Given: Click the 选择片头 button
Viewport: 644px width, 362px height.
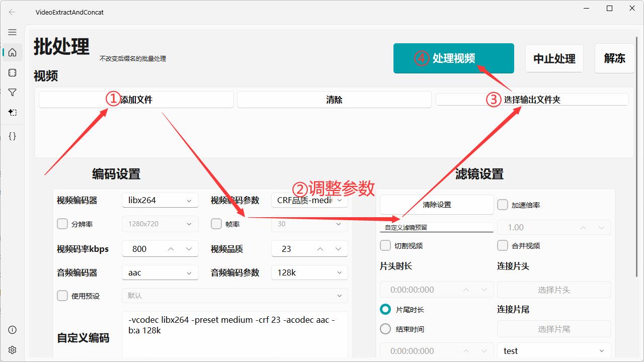Looking at the screenshot, I should pos(554,290).
